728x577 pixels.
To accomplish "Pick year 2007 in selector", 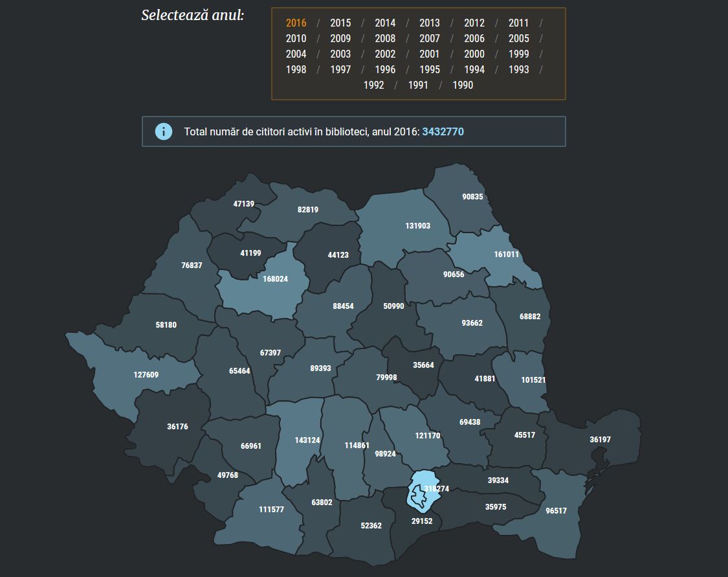I will [429, 38].
